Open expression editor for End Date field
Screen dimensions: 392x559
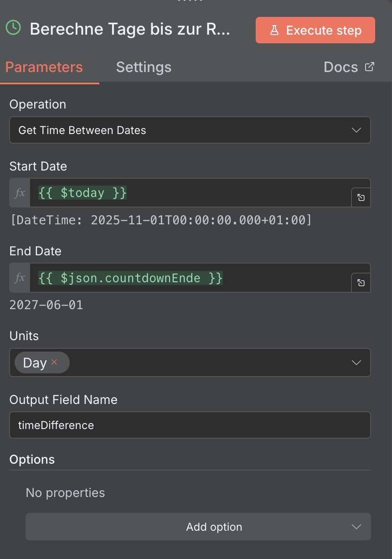pos(361,283)
